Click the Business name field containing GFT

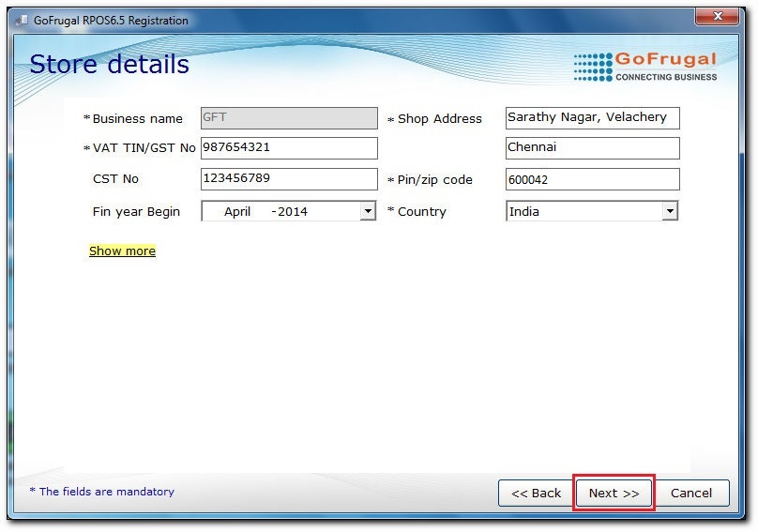tap(289, 118)
